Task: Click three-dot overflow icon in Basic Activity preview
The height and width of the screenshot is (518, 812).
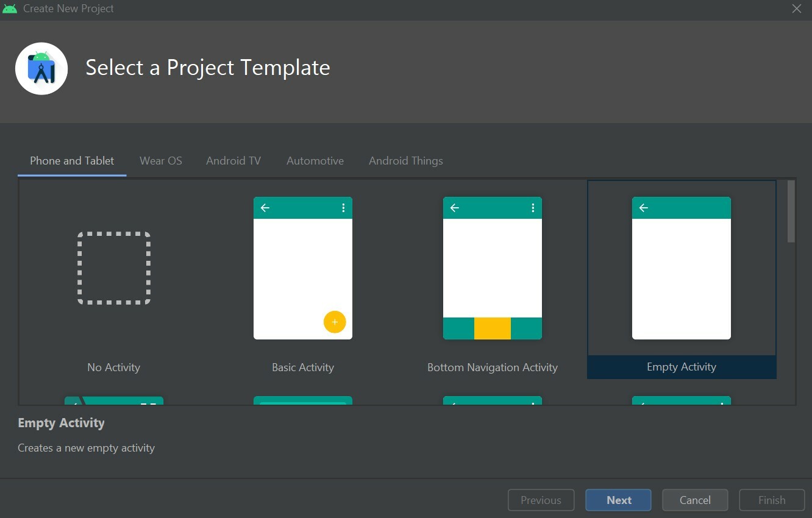Action: [343, 208]
